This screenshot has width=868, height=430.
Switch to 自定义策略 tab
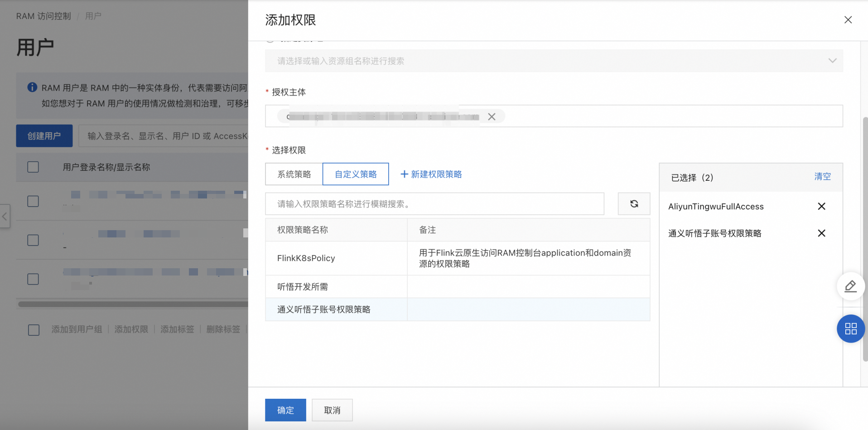pyautogui.click(x=356, y=174)
